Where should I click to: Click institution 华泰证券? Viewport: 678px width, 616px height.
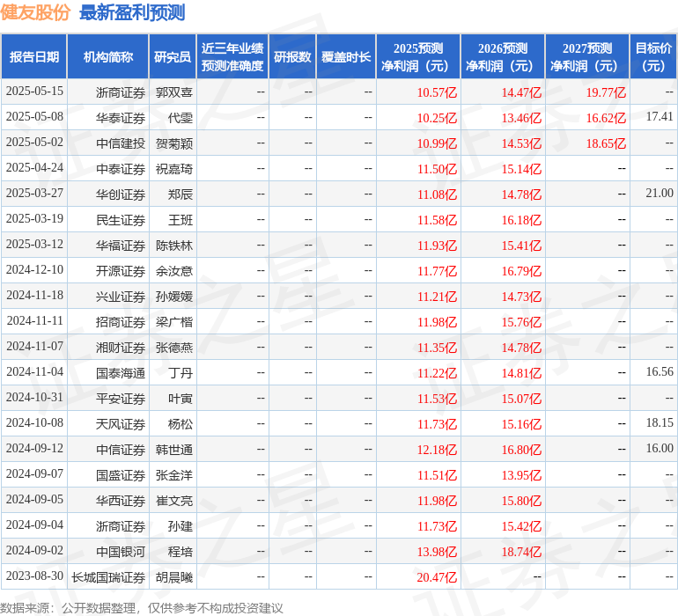coord(121,118)
